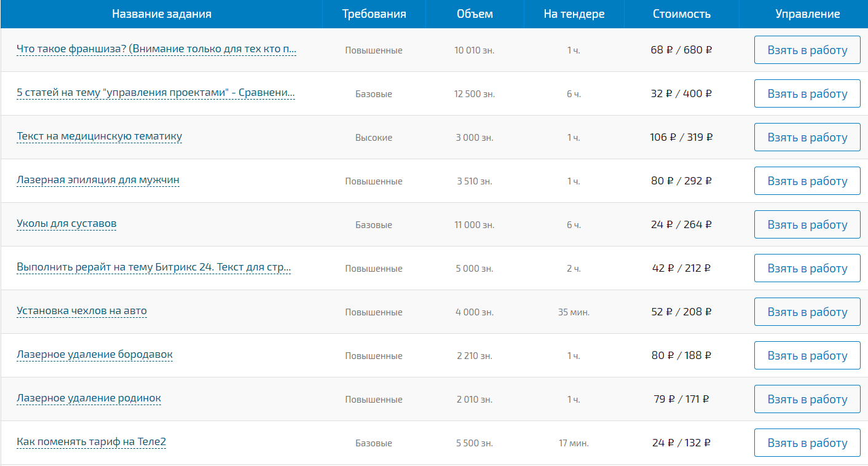Click 'Лазерная эпиляция для мужчин' task link

tap(98, 180)
